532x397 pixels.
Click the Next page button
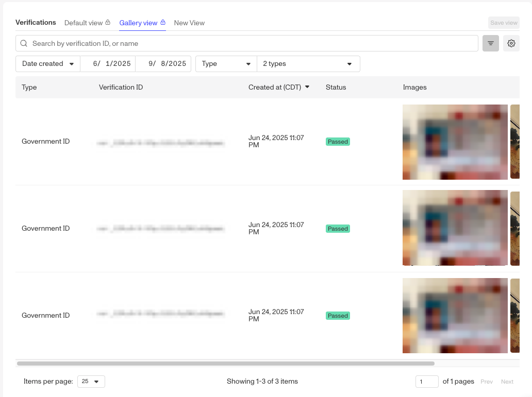click(507, 382)
